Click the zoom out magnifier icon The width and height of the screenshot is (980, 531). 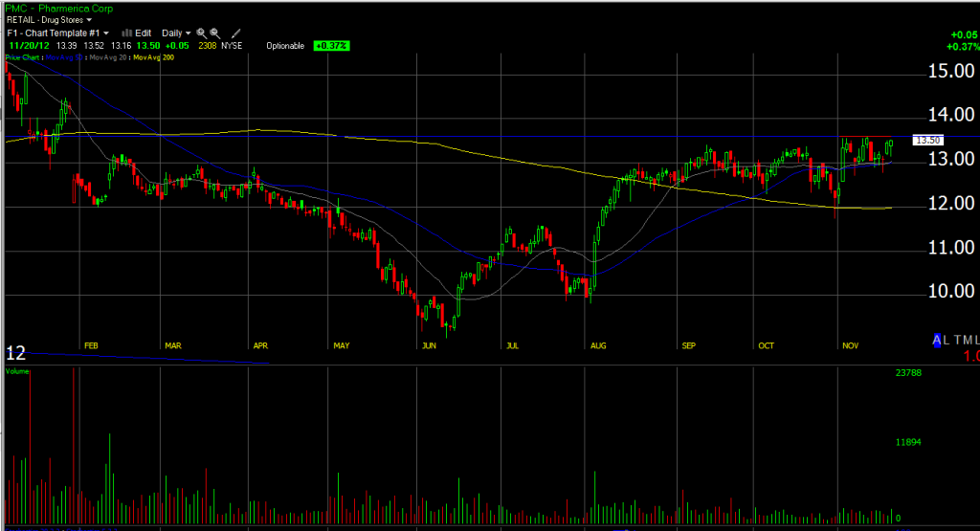(215, 33)
